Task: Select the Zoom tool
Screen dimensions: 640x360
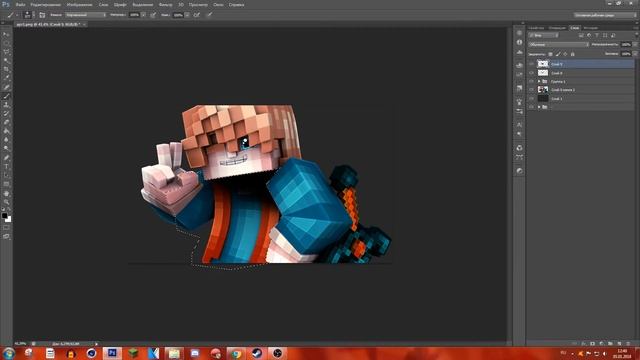Action: 6,202
